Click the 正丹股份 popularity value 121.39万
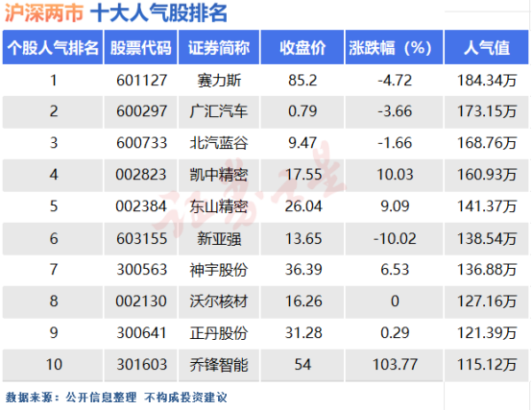Image resolution: width=532 pixels, height=410 pixels. click(487, 332)
